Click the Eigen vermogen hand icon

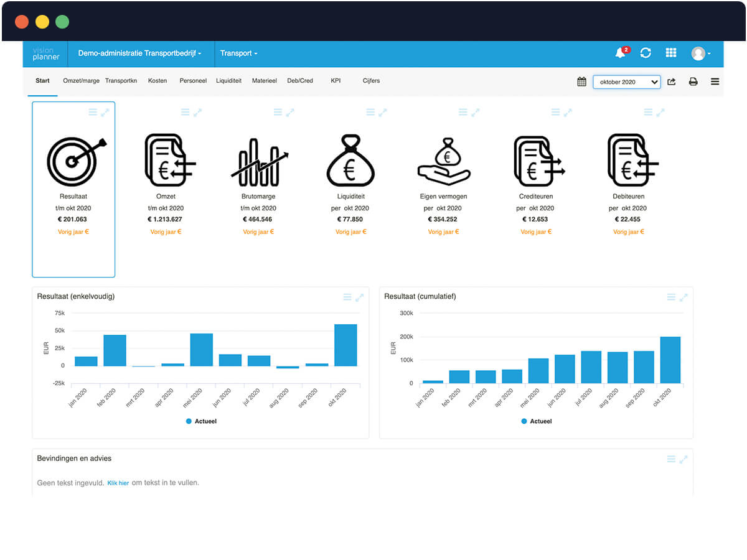[443, 161]
